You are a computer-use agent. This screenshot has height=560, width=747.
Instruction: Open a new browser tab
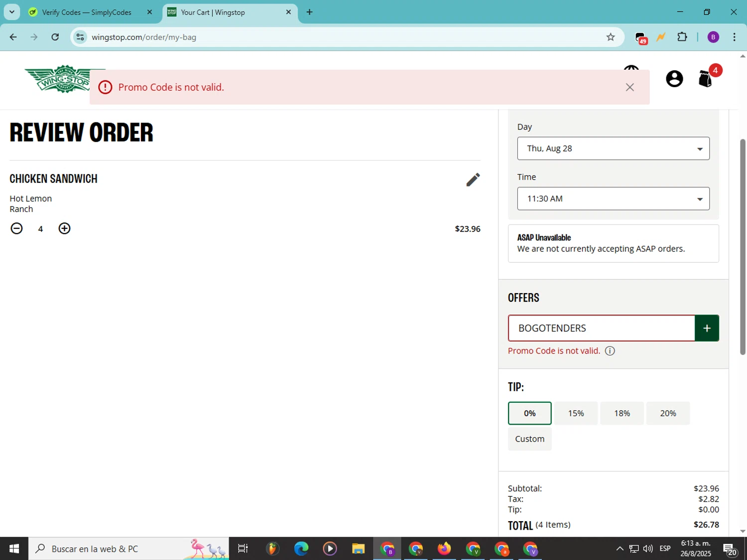(x=309, y=12)
